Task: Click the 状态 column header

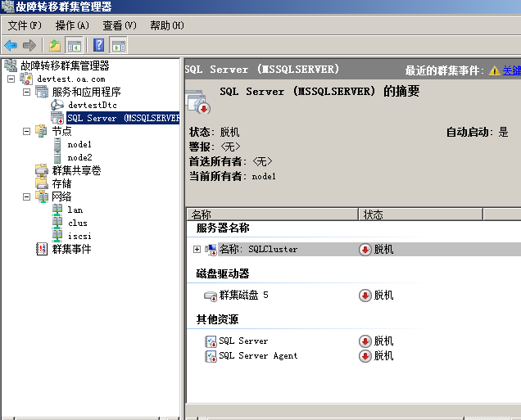Action: point(421,215)
